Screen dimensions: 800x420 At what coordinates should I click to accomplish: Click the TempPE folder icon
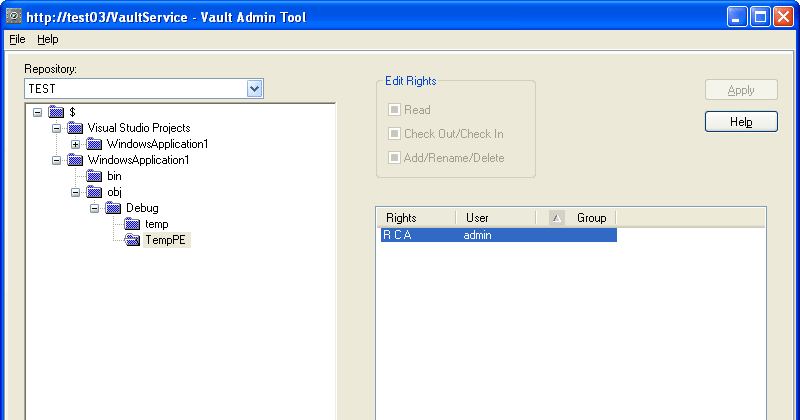[x=132, y=240]
